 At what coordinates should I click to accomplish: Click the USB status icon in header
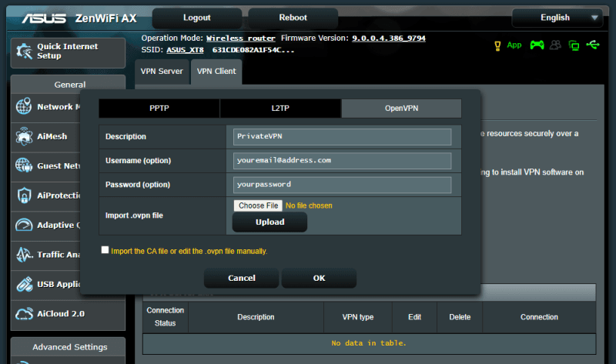(592, 45)
